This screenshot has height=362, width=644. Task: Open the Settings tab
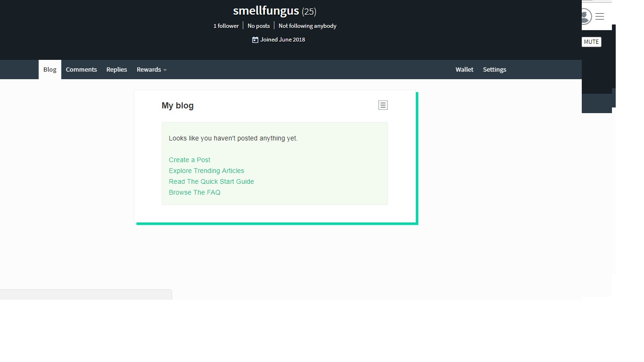pos(495,69)
